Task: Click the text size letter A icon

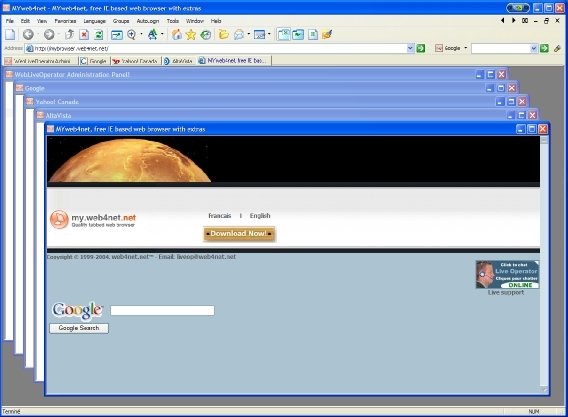Action: pyautogui.click(x=153, y=34)
